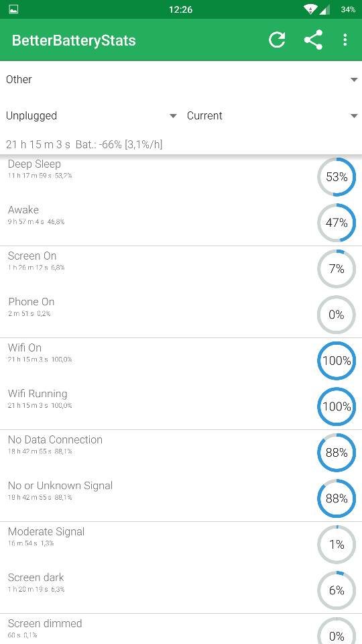The width and height of the screenshot is (362, 644).
Task: Tap the refresh icon in the app bar
Action: 277,40
